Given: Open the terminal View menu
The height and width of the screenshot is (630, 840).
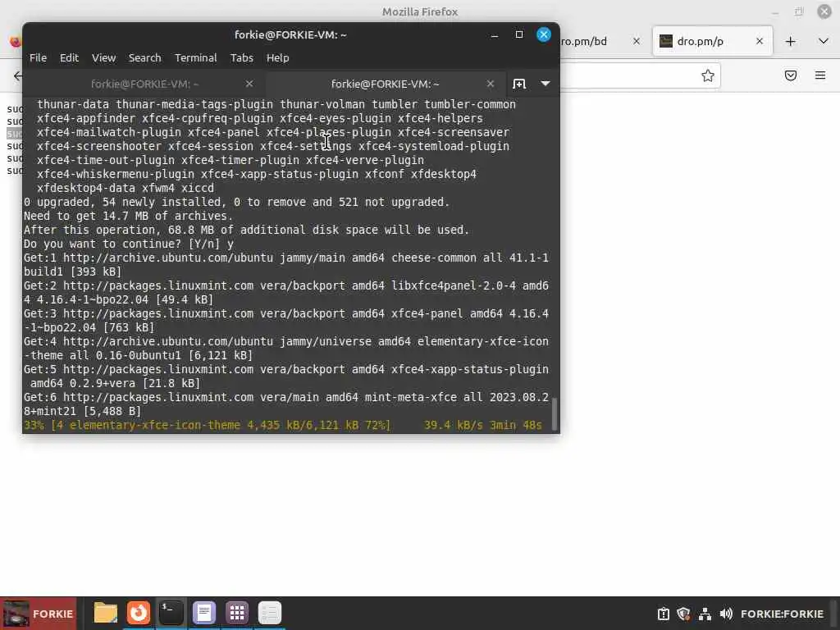Looking at the screenshot, I should [103, 58].
